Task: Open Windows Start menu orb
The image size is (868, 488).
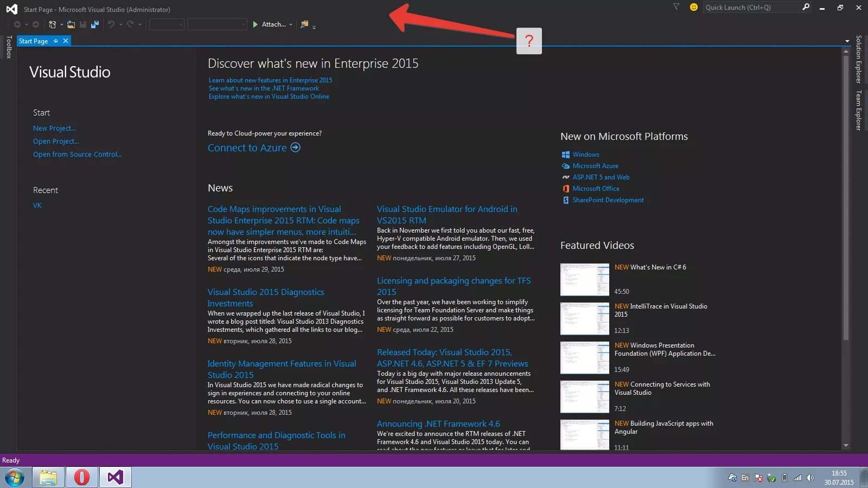Action: 15,478
